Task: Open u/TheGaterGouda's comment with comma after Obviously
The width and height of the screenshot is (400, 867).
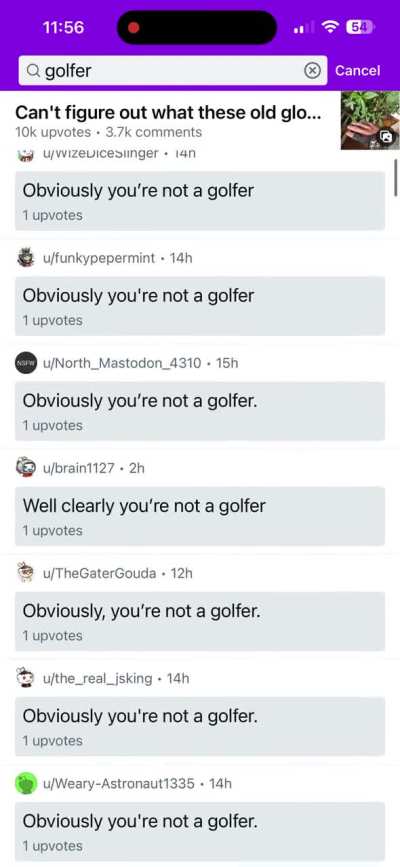Action: click(x=200, y=621)
